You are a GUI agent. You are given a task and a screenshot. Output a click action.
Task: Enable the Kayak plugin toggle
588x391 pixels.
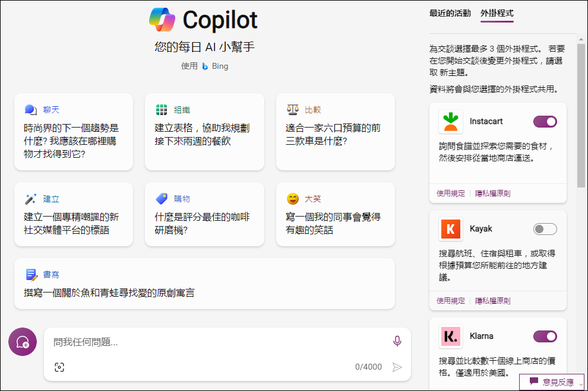545,229
